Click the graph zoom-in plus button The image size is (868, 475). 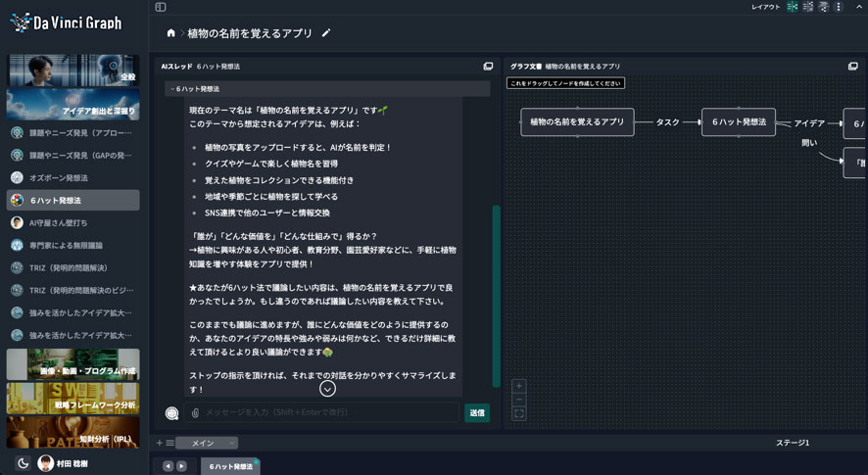click(x=519, y=386)
